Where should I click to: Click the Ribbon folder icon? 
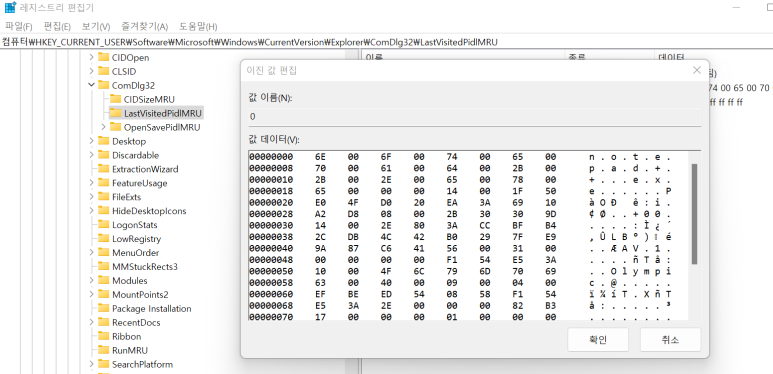[x=103, y=337]
